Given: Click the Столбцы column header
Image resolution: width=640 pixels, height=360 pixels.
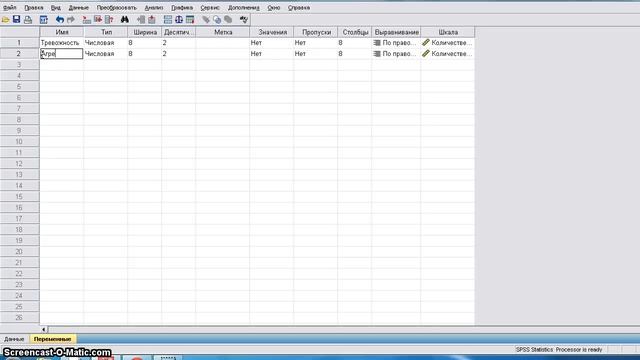Looking at the screenshot, I should pyautogui.click(x=355, y=32).
